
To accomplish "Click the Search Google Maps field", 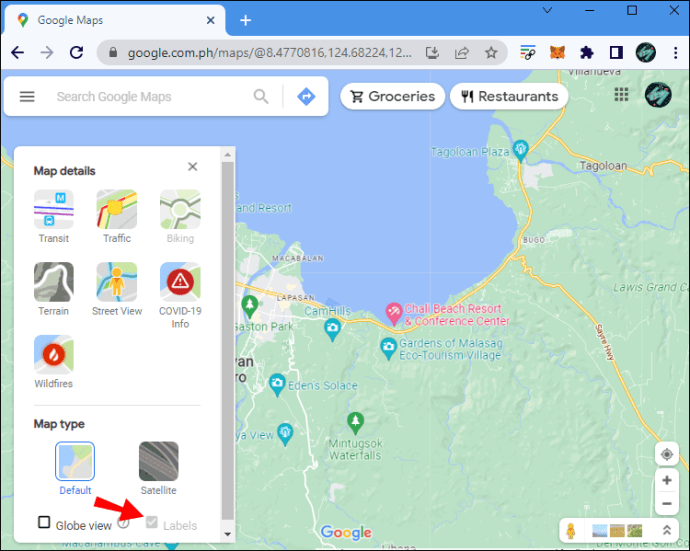I will click(x=150, y=96).
